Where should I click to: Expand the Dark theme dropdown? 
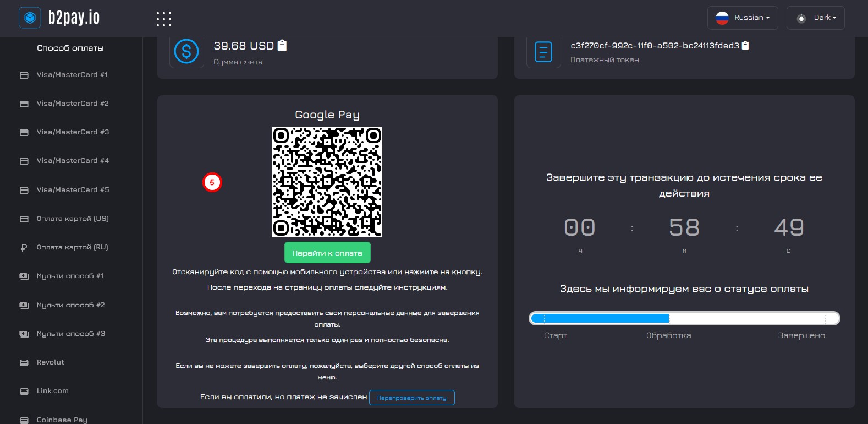click(x=815, y=18)
